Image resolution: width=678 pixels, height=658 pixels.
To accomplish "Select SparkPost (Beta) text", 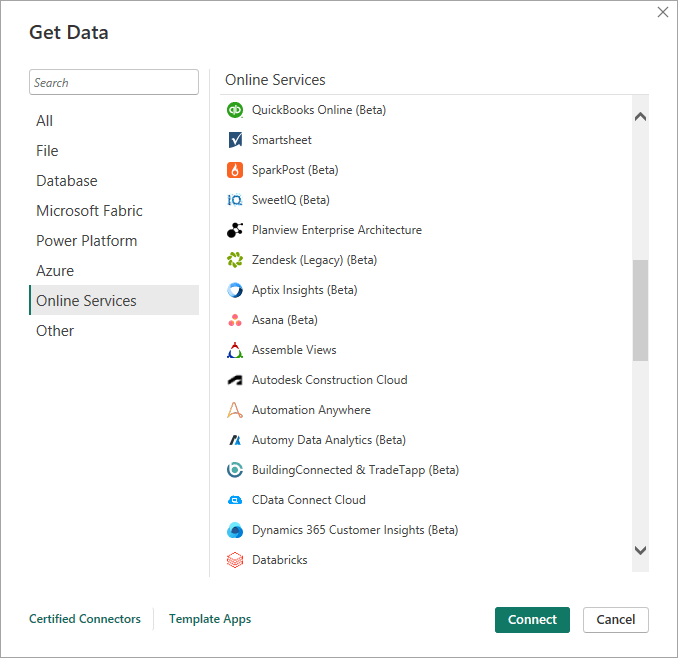I will tap(295, 170).
